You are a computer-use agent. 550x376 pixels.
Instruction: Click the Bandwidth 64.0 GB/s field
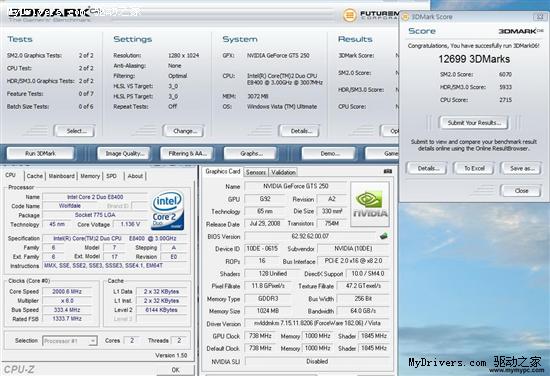(x=363, y=311)
